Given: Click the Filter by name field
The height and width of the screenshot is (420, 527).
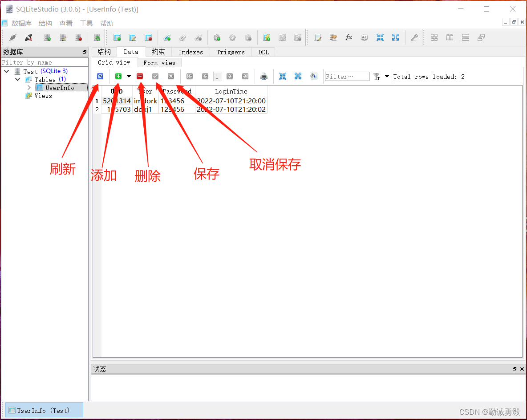Looking at the screenshot, I should pyautogui.click(x=45, y=62).
